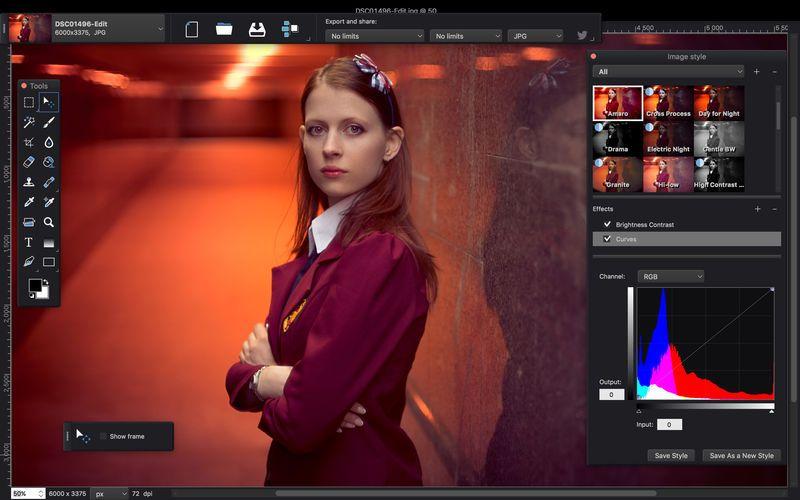Toggle the Curves effect checkbox

(607, 239)
